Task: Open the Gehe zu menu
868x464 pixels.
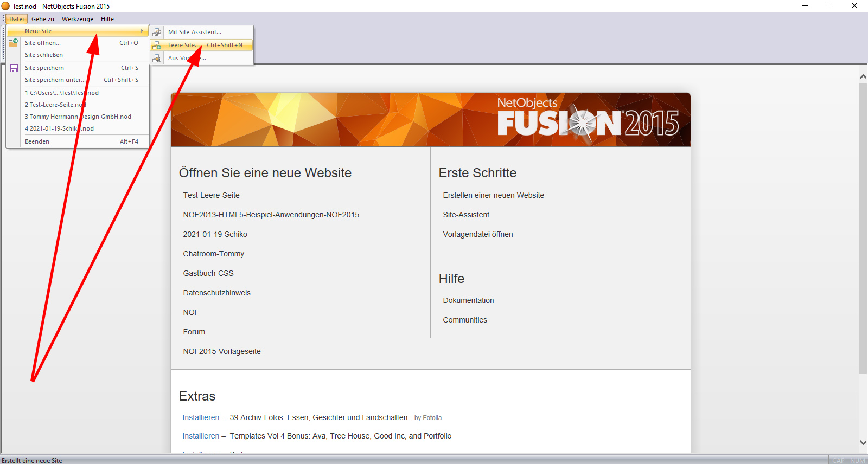Action: pos(43,19)
